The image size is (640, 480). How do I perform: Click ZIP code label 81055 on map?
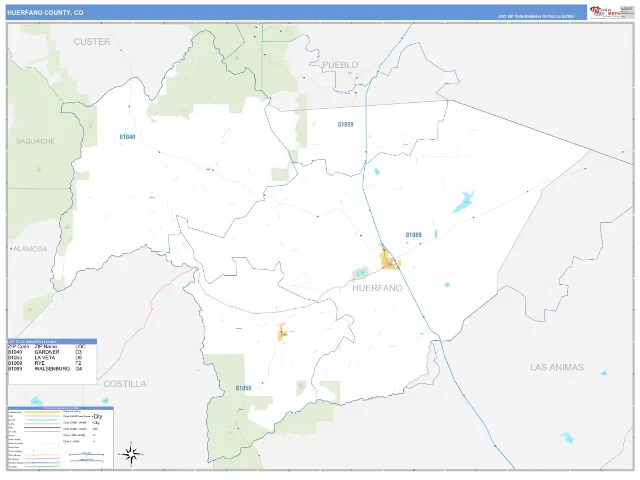pos(243,388)
